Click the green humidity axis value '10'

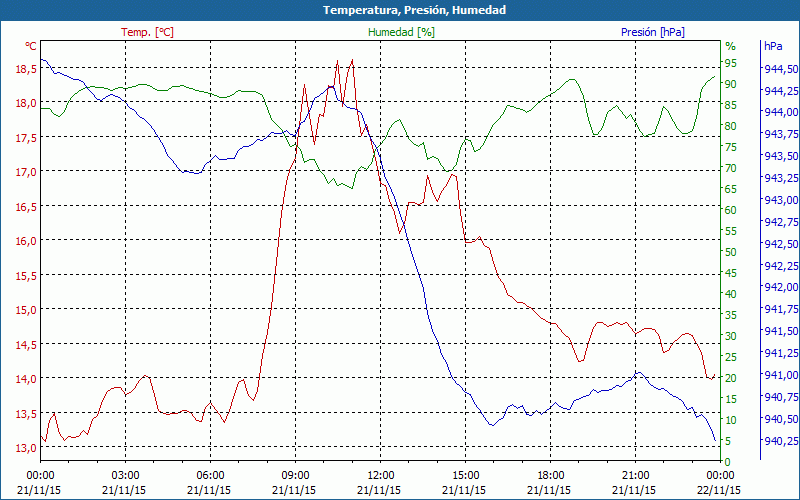731,420
